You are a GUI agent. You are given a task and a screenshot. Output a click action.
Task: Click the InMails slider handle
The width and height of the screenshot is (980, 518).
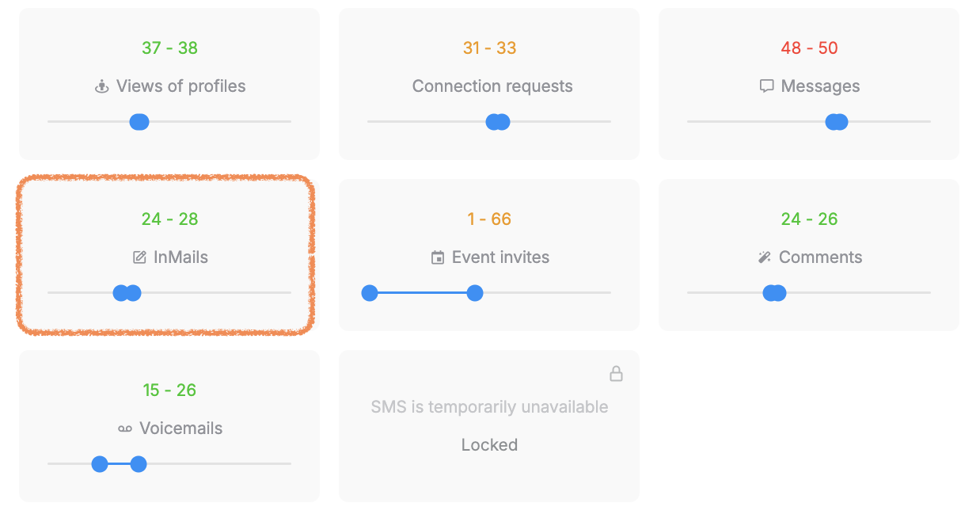point(127,293)
